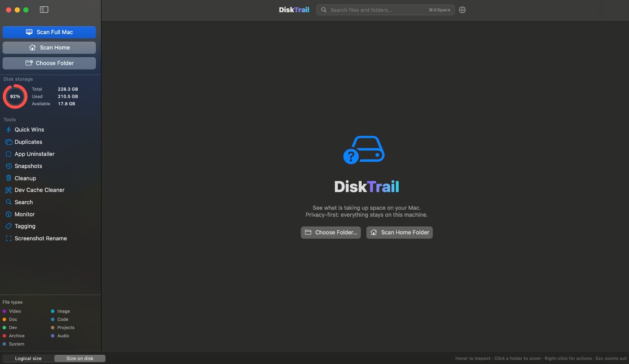Screen dimensions: 629x364
Task: Click the Total 228.3 GB value
Action: point(68,89)
